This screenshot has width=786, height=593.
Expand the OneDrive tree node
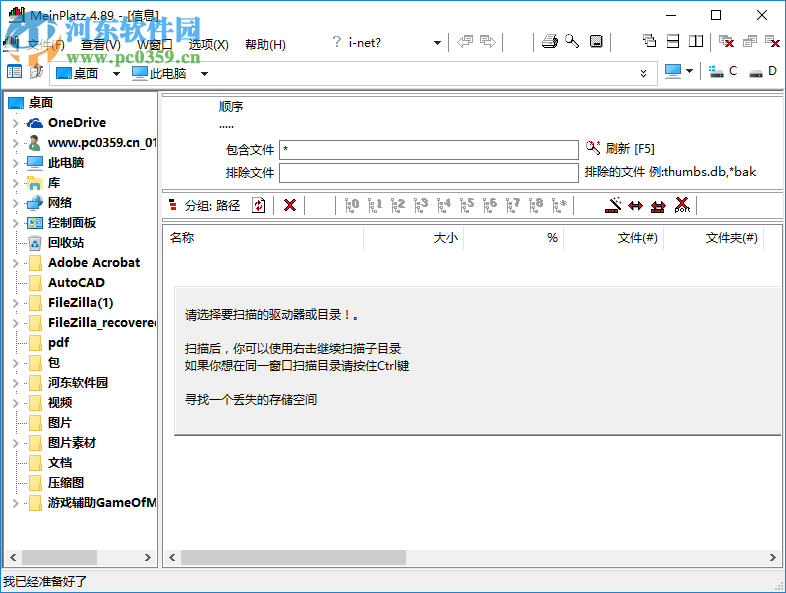point(15,123)
